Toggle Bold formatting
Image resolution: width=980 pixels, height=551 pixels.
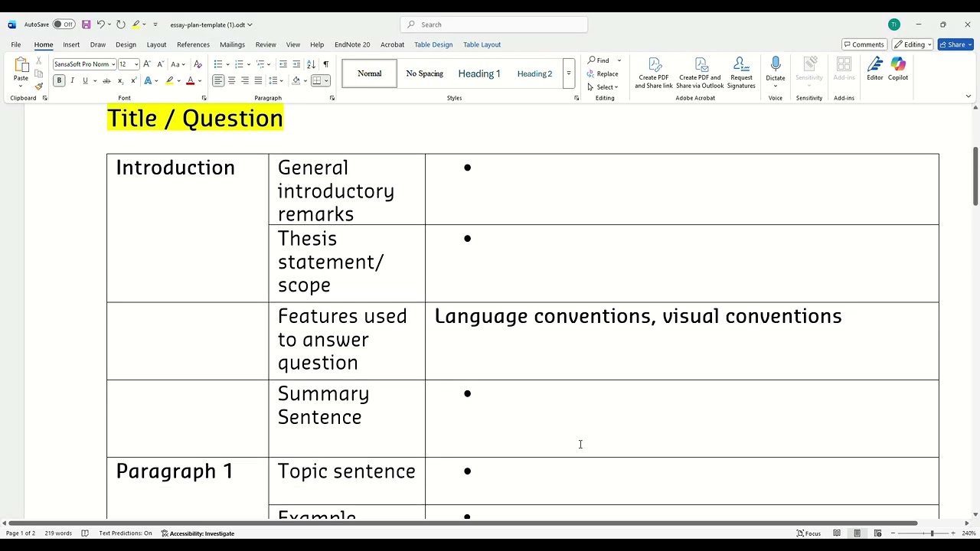[59, 80]
